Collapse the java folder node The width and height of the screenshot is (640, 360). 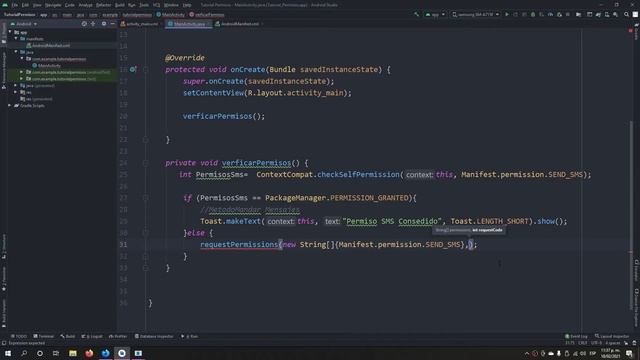tap(16, 52)
